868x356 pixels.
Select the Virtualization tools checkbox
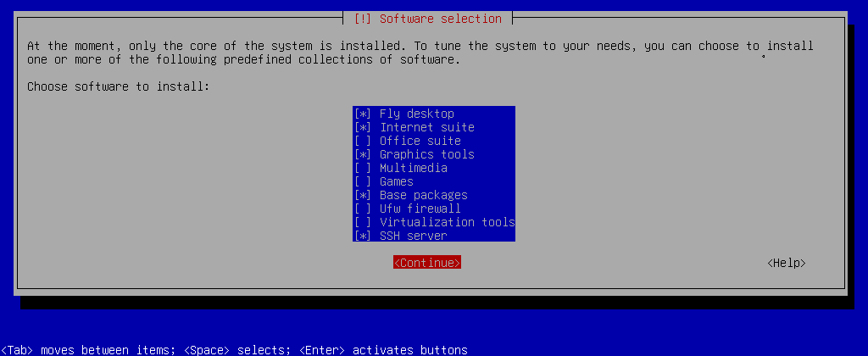(363, 222)
